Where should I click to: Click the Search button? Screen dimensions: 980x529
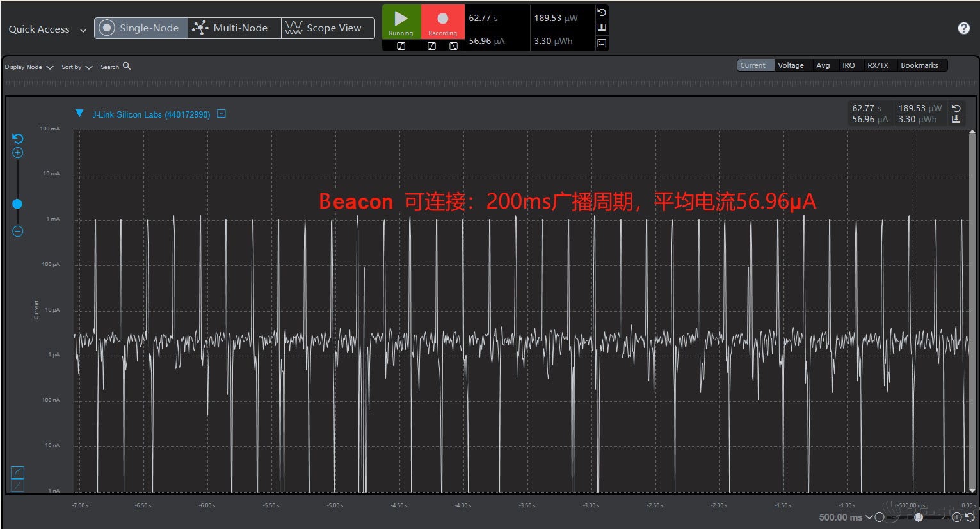coord(115,67)
